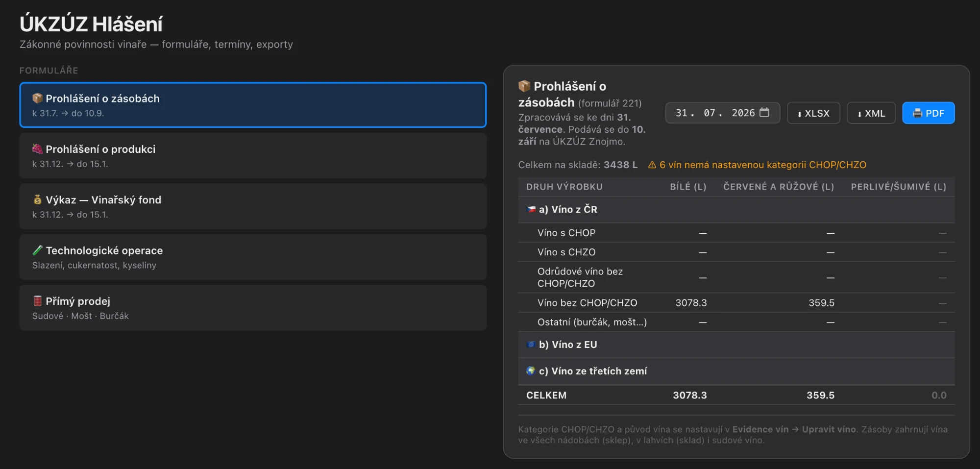Image resolution: width=980 pixels, height=469 pixels.
Task: Click the barrel icon of Přímý prodej
Action: click(x=37, y=301)
